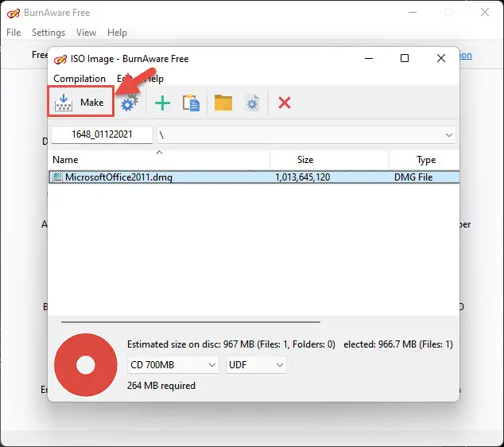Click the yellow New folder icon

tap(223, 103)
